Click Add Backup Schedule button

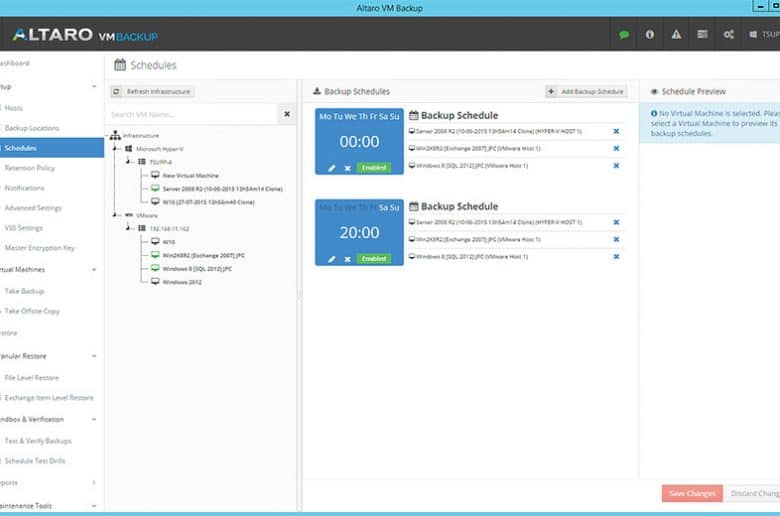click(586, 92)
